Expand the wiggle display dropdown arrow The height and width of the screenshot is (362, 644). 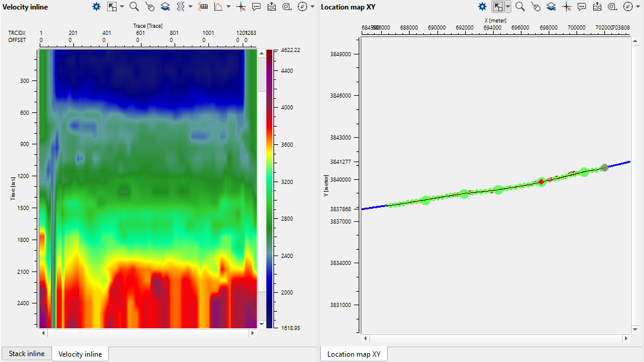(191, 7)
